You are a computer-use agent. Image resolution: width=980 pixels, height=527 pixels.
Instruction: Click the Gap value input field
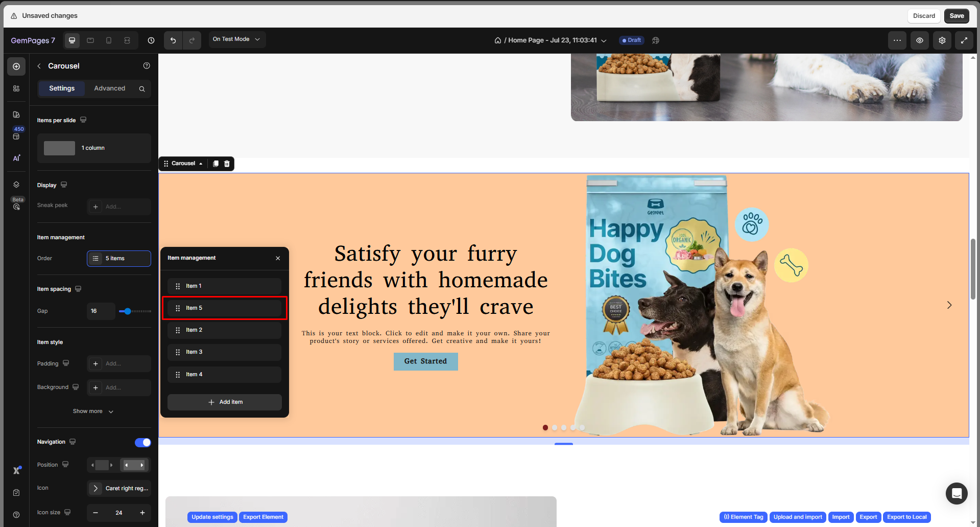101,311
